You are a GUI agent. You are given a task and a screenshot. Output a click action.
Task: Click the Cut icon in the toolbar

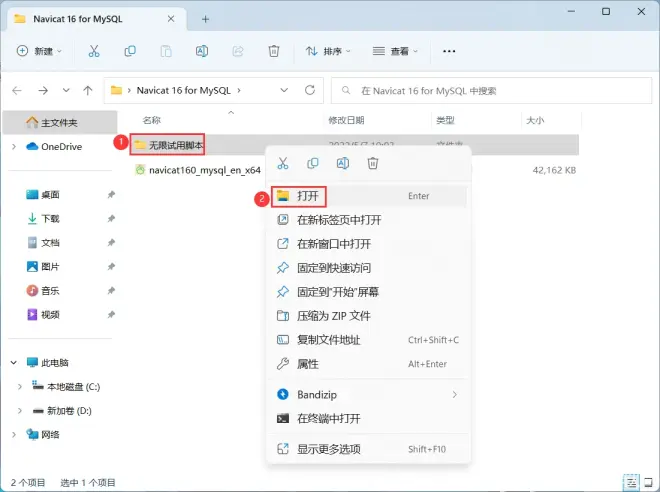click(x=94, y=51)
